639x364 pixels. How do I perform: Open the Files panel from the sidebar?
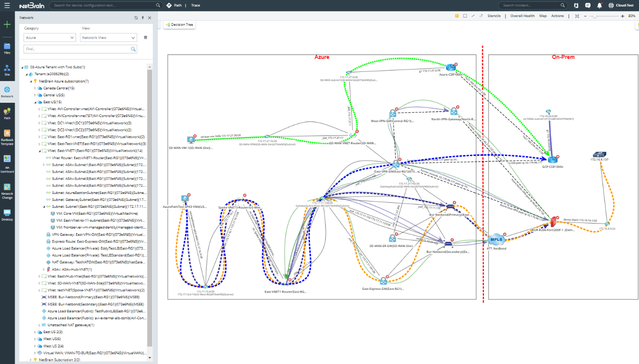coord(7,47)
